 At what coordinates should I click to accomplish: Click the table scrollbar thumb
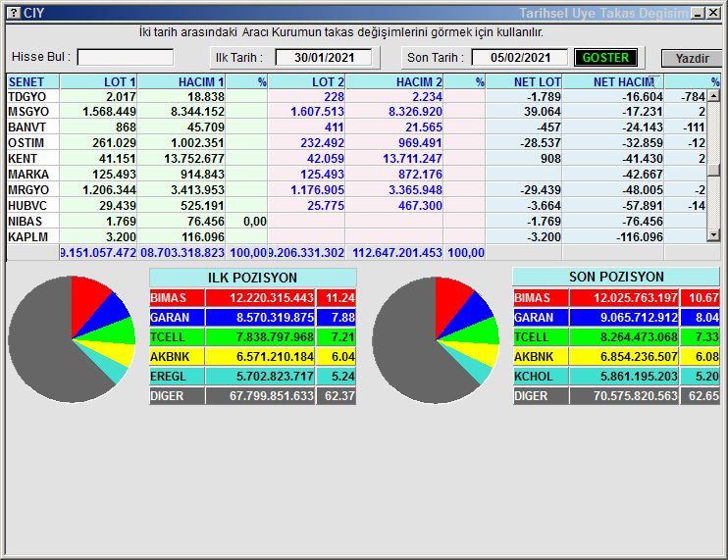(x=713, y=170)
